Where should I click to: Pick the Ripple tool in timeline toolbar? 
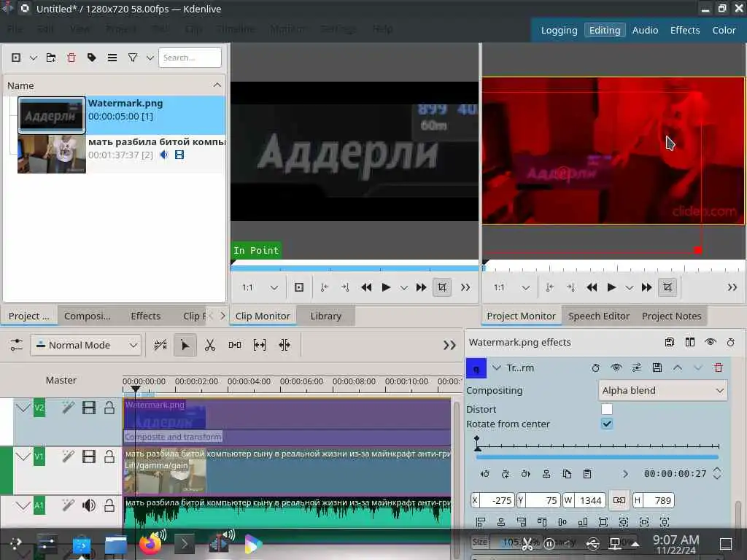pos(285,345)
